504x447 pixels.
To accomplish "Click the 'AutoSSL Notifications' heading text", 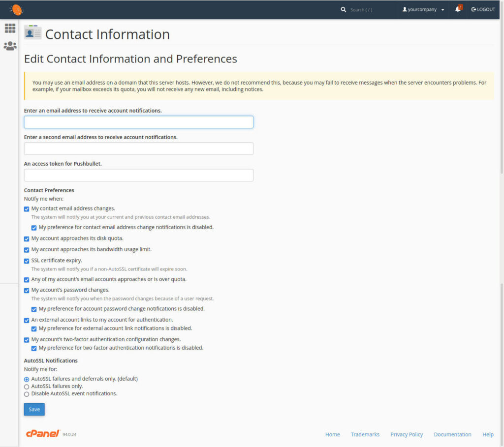I will pyautogui.click(x=51, y=360).
